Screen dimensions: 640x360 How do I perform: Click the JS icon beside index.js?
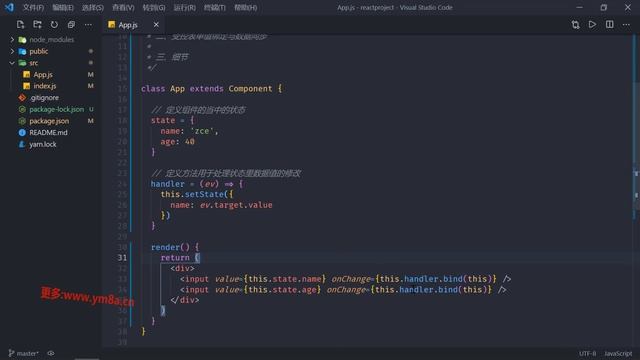27,86
